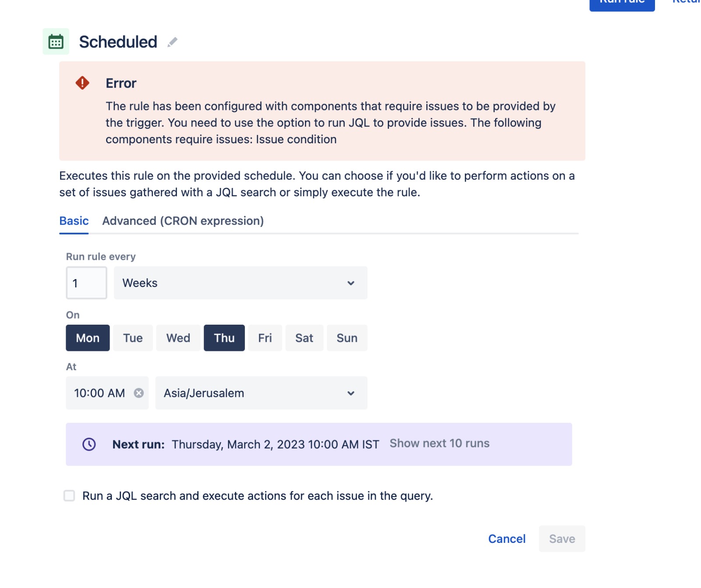701x588 pixels.
Task: Click the clock icon beside Next run
Action: (x=89, y=444)
